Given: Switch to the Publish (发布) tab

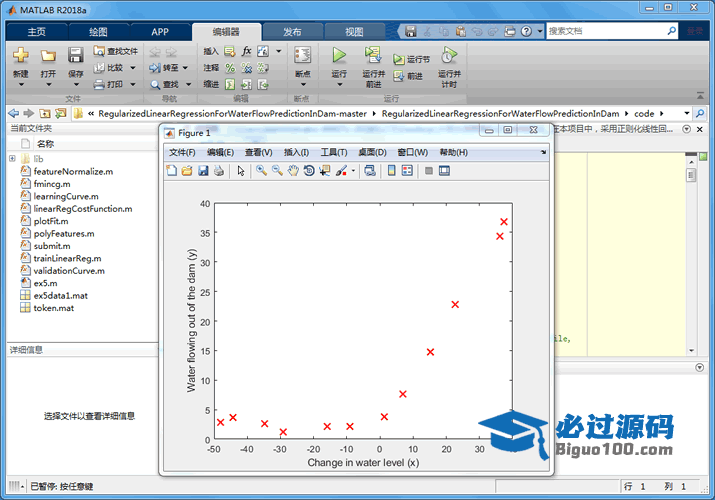Looking at the screenshot, I should tap(292, 31).
